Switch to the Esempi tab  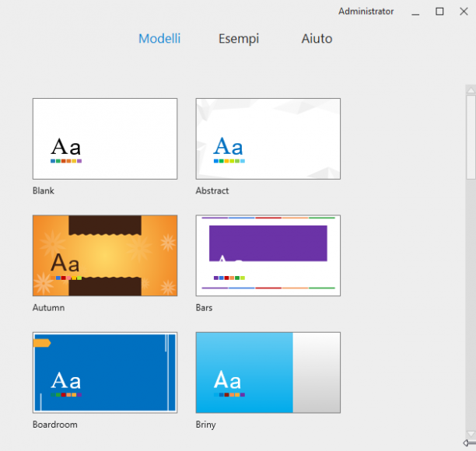point(239,39)
